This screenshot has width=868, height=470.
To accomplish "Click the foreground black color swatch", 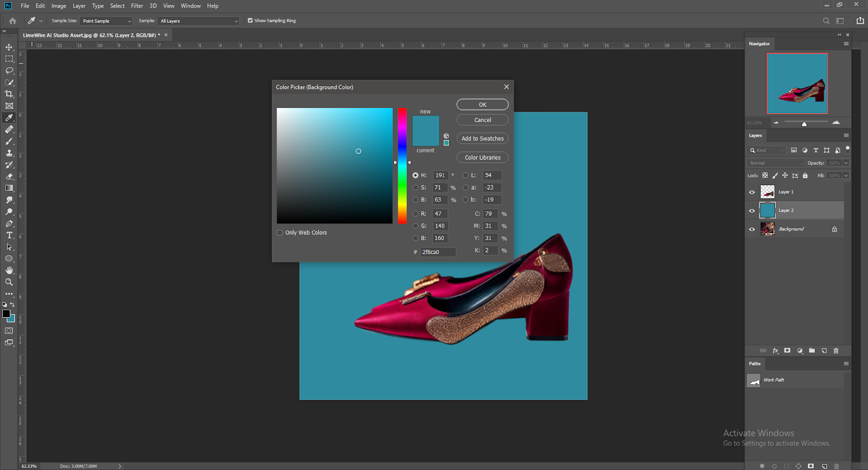I will (6, 313).
